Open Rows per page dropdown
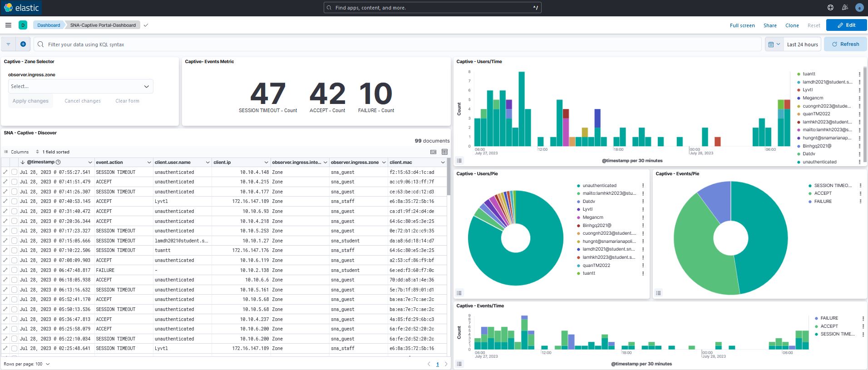The image size is (868, 370). 26,364
